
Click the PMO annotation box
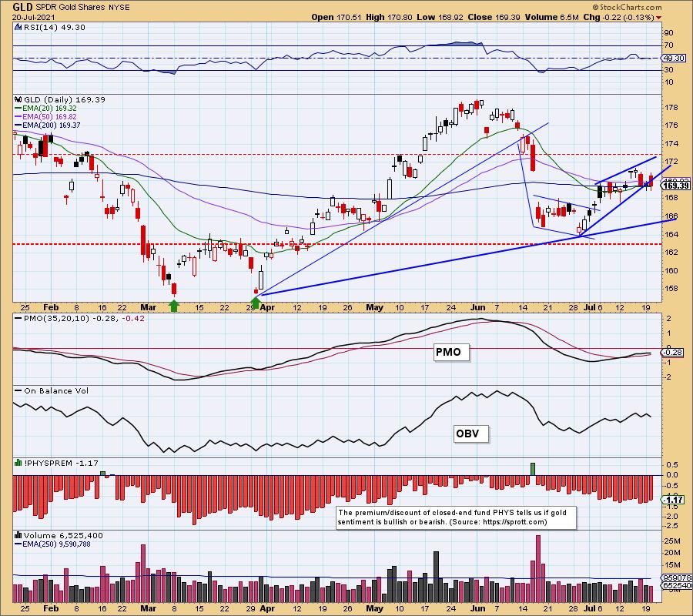450,352
